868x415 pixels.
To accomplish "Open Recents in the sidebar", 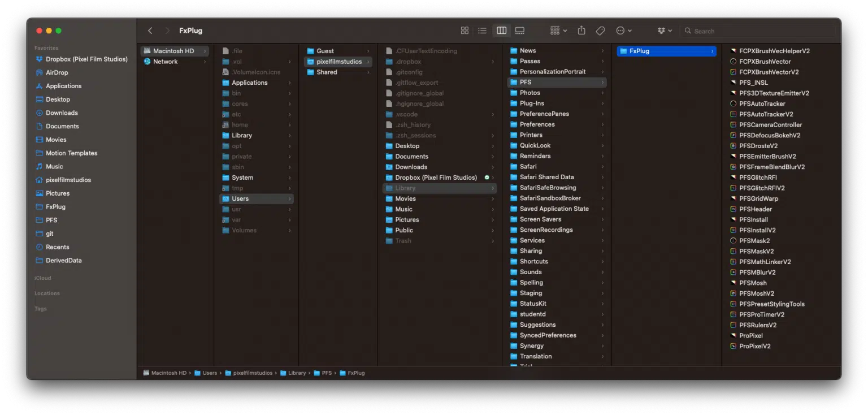I will pos(53,247).
